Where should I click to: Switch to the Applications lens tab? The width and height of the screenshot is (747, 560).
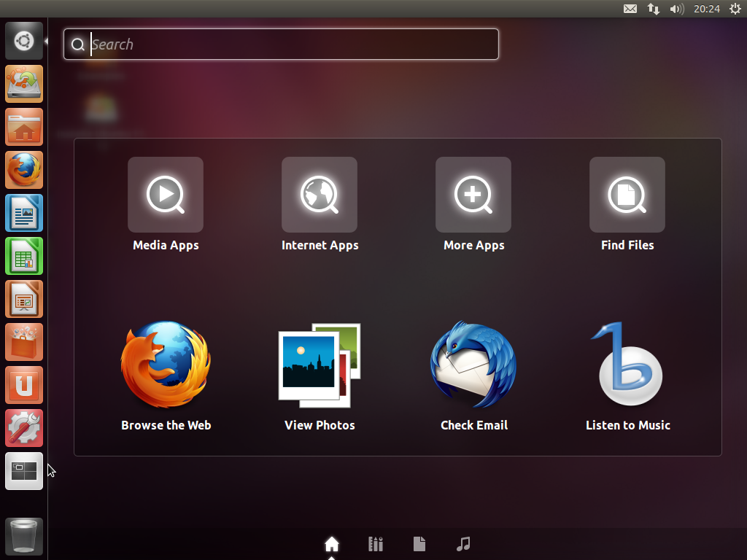tap(376, 544)
